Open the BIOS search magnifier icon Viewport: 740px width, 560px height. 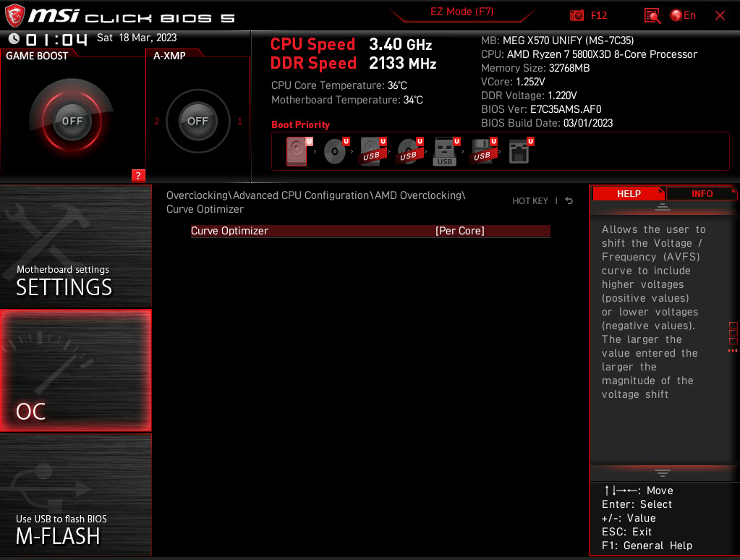652,16
